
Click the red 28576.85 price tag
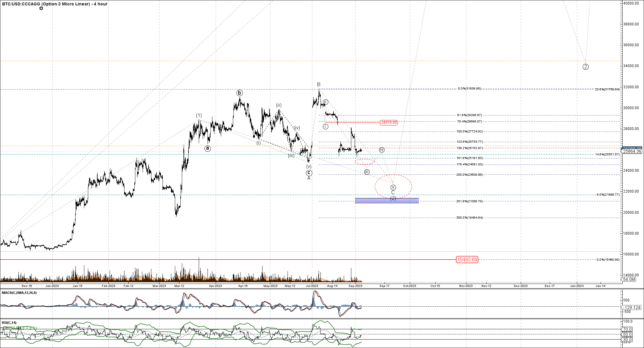coord(389,122)
